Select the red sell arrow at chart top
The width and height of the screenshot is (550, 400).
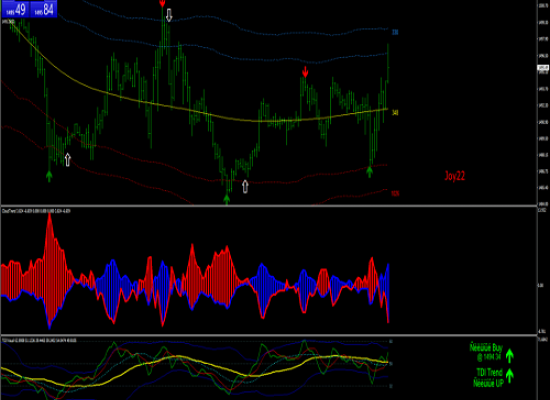(162, 3)
